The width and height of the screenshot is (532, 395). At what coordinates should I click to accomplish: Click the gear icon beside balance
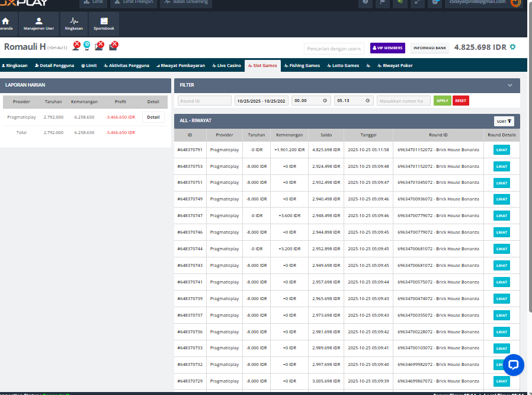[512, 47]
